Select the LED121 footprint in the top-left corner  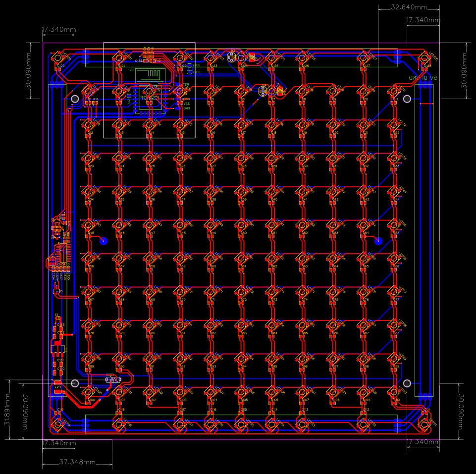pyautogui.click(x=119, y=57)
